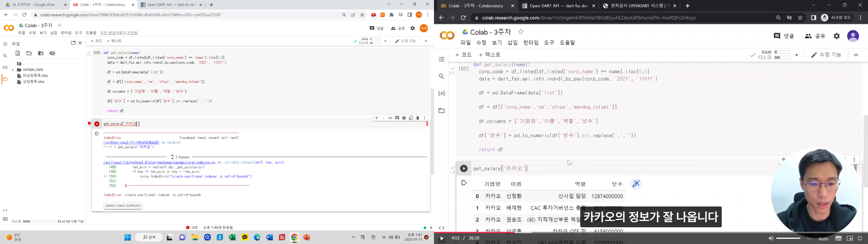This screenshot has width=868, height=244.
Task: Click the 공유 share button in the left window
Action: tap(398, 28)
